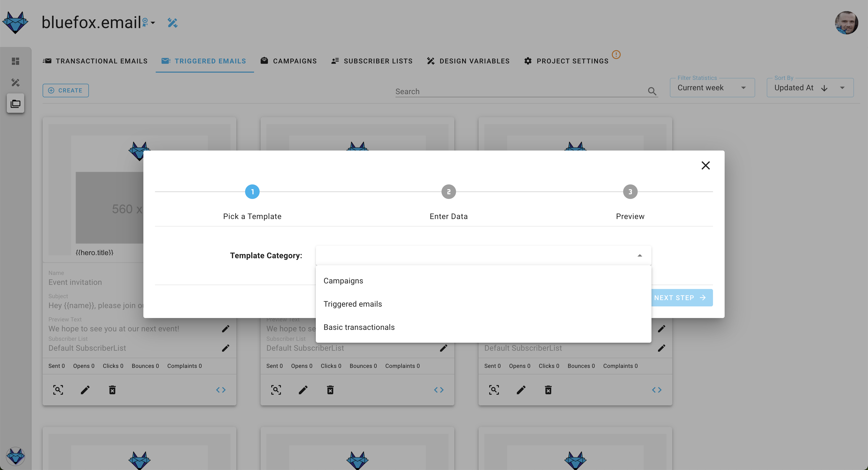Close the template wizard dialog

705,165
